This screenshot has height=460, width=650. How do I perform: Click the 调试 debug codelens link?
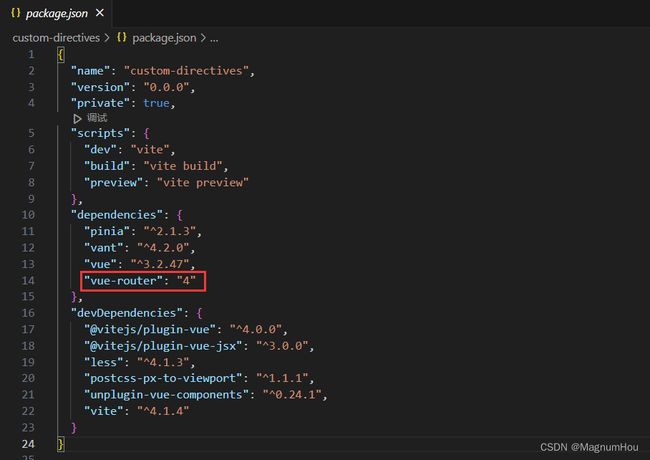point(97,118)
